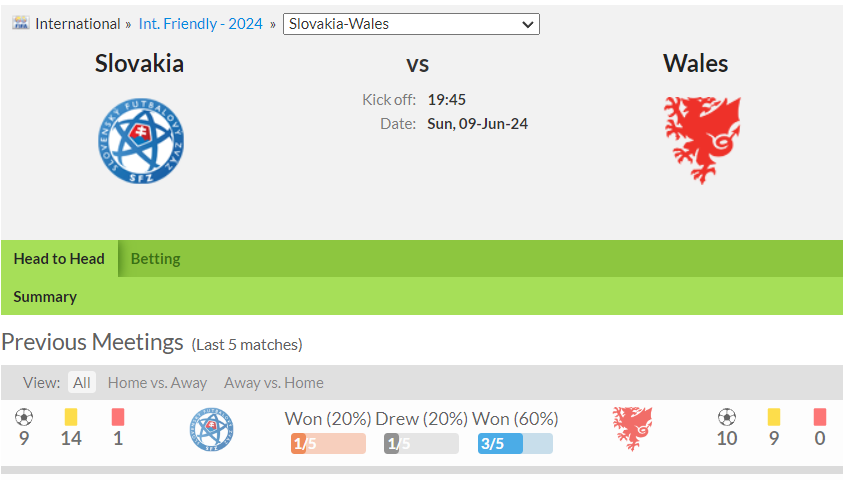848x480 pixels.
Task: Switch to the Betting tab
Action: point(155,259)
